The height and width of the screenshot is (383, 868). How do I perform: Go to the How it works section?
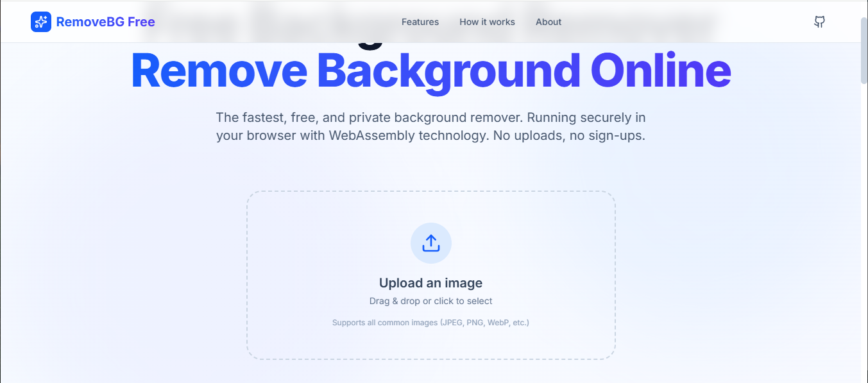[x=487, y=22]
